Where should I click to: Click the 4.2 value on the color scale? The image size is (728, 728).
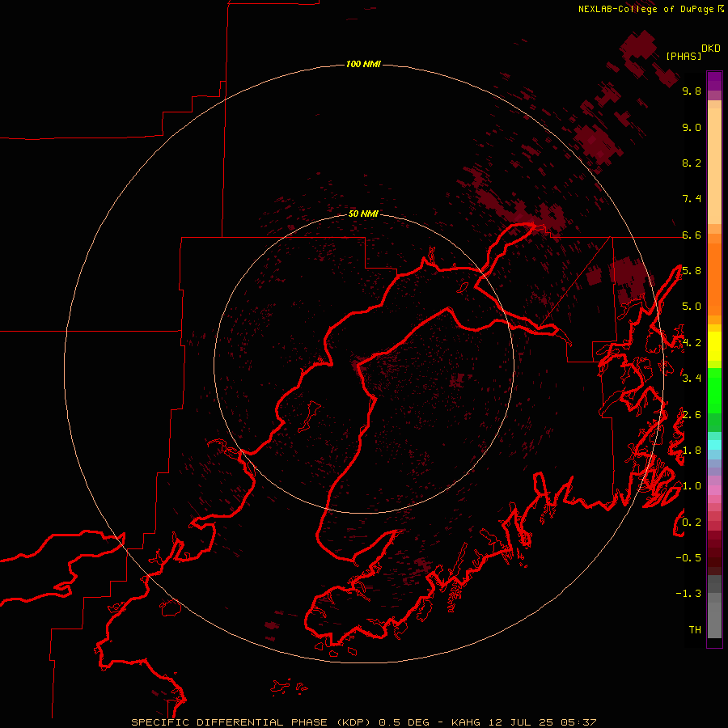692,343
